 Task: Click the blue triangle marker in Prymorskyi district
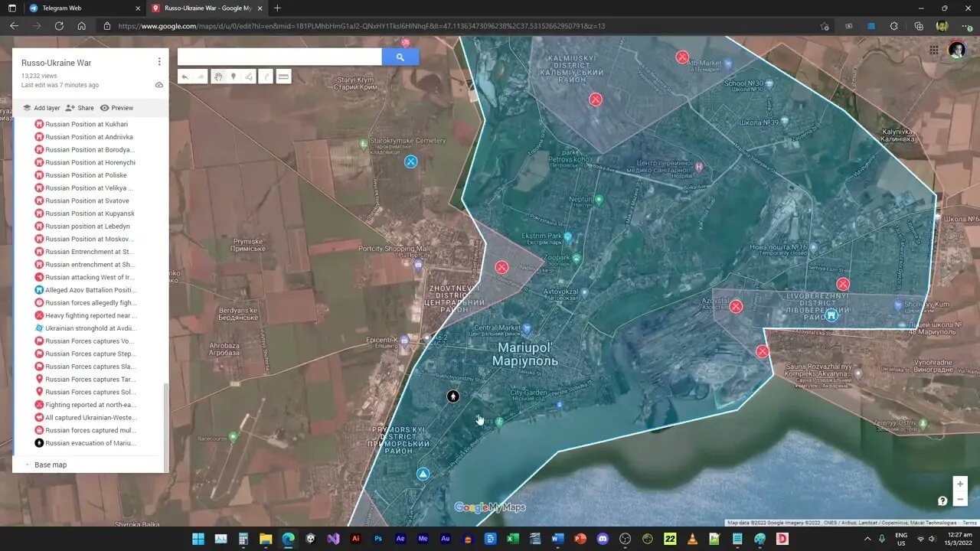[423, 474]
